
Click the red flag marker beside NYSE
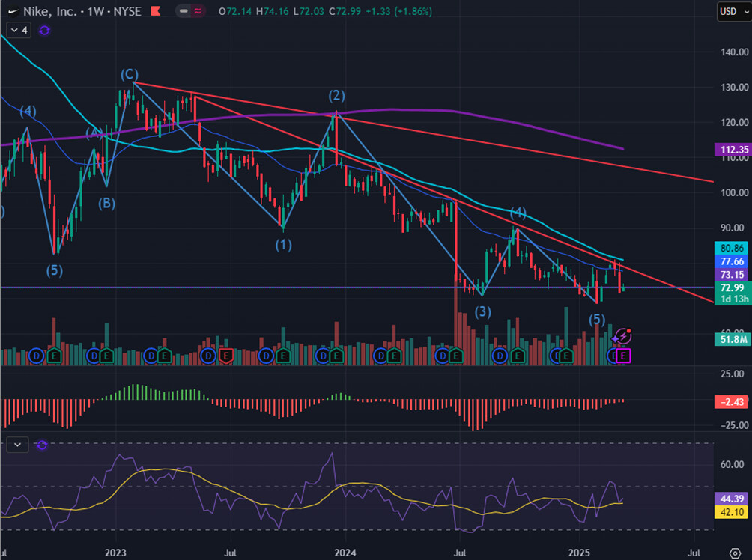155,11
